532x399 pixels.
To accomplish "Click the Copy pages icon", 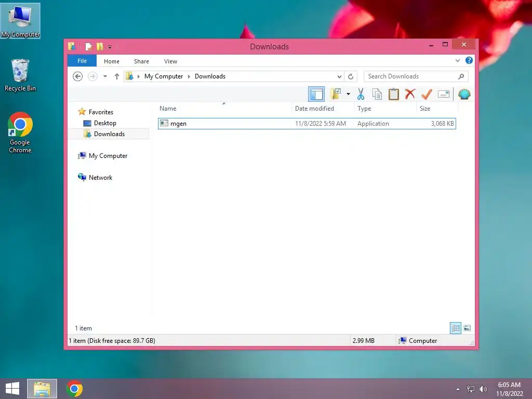I will point(377,94).
